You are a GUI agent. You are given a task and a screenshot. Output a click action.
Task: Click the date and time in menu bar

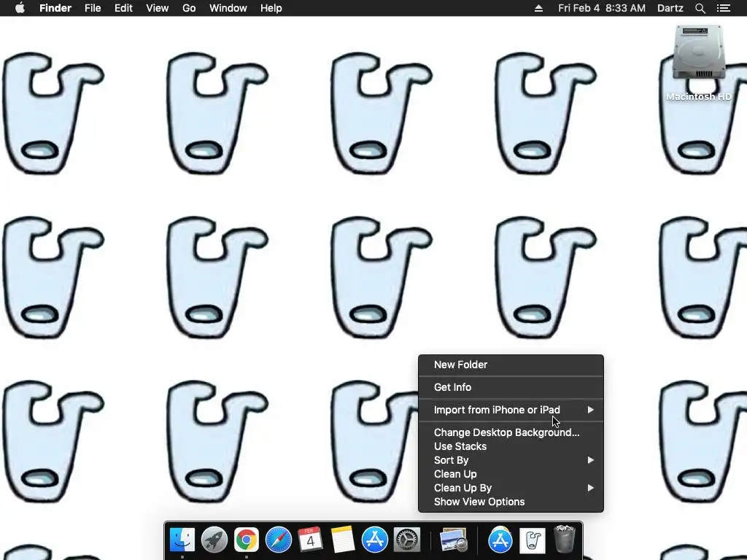602,8
